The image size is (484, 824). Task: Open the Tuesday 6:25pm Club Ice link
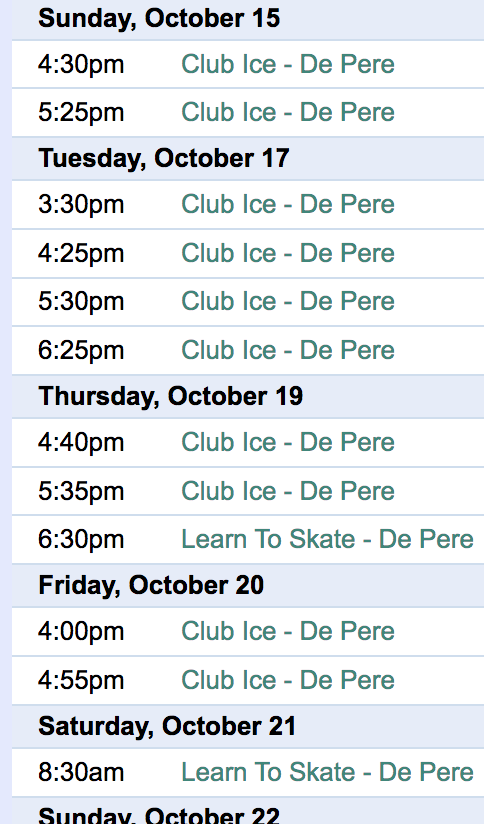[287, 351]
